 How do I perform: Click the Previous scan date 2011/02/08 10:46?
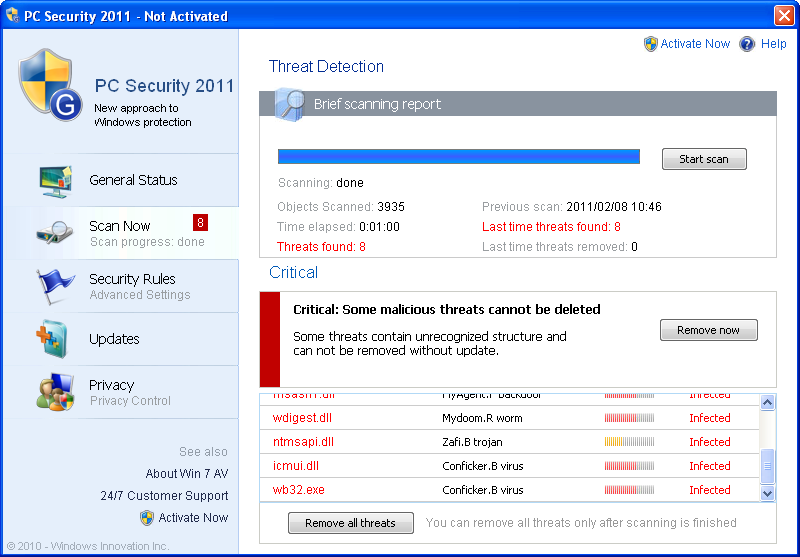pos(614,207)
